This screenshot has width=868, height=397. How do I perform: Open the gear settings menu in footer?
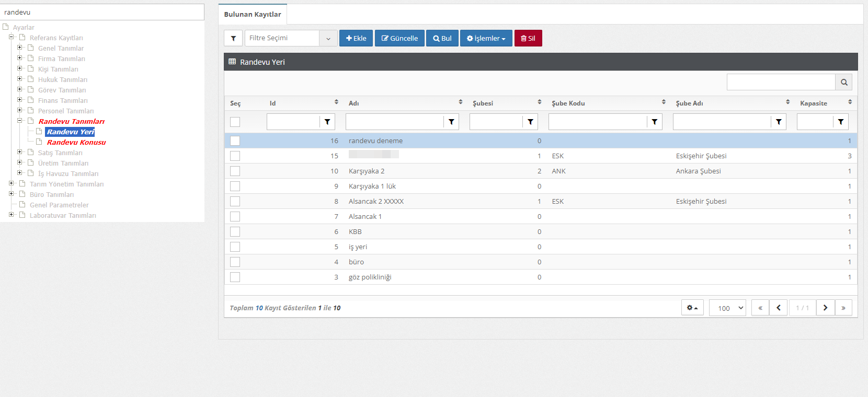(x=692, y=308)
